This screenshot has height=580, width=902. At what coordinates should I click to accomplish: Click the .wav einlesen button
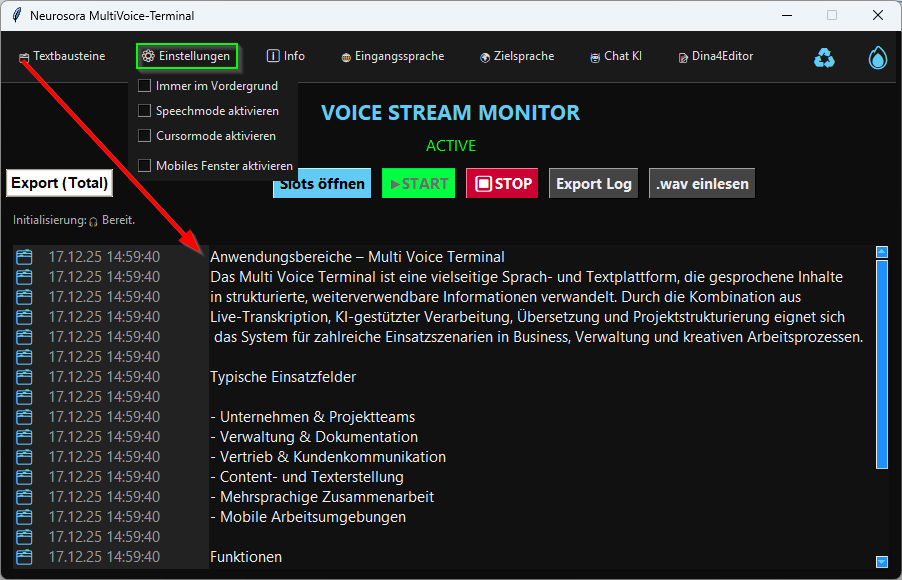click(702, 184)
